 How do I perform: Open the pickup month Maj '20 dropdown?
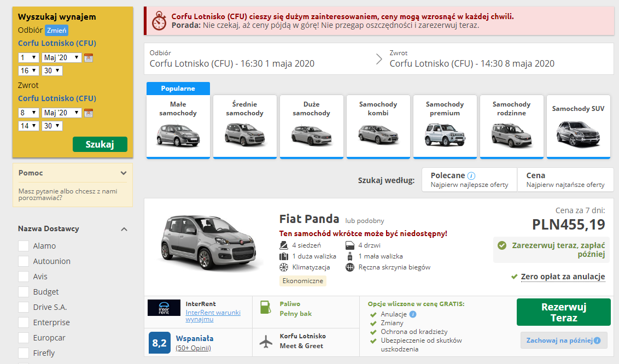60,57
